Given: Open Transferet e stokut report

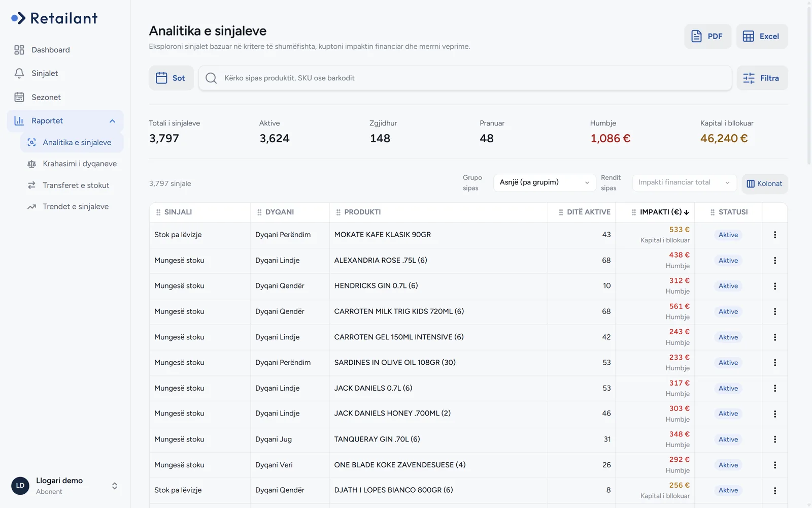Looking at the screenshot, I should click(x=72, y=185).
